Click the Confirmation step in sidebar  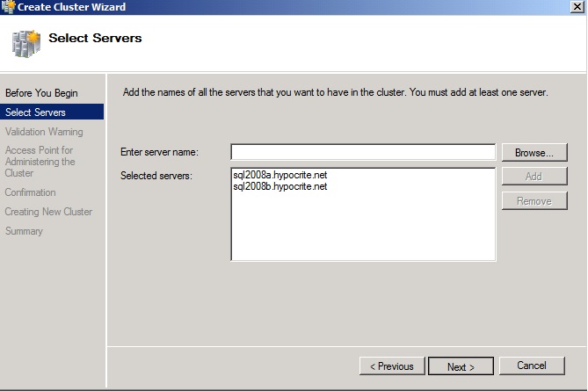pyautogui.click(x=30, y=192)
